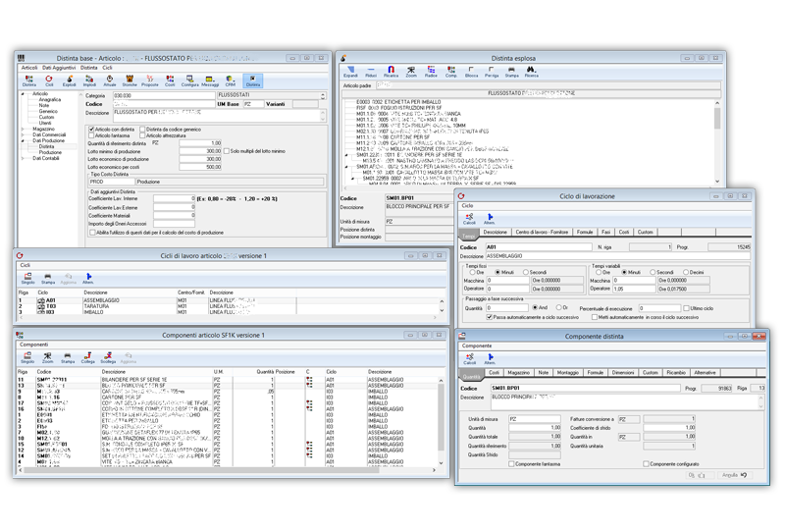The image size is (785, 532).
Task: Click the FLUSSOSTATI category spinner
Action: tap(323, 95)
